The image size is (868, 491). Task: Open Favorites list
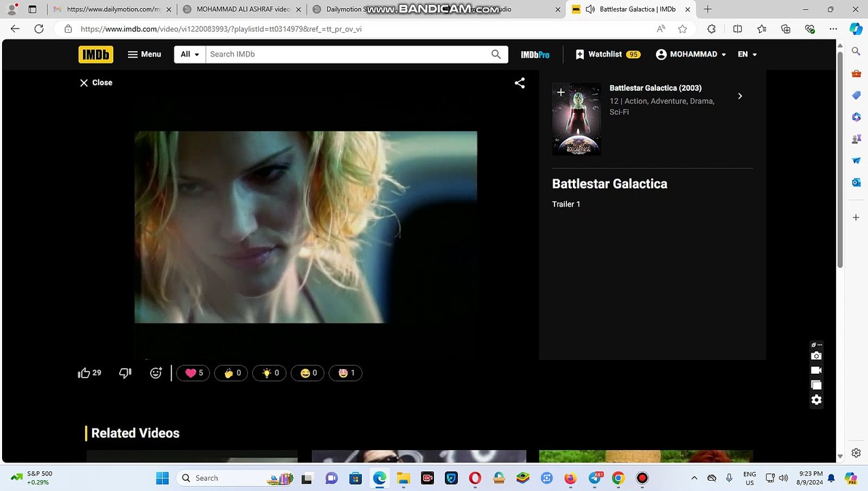click(x=762, y=29)
